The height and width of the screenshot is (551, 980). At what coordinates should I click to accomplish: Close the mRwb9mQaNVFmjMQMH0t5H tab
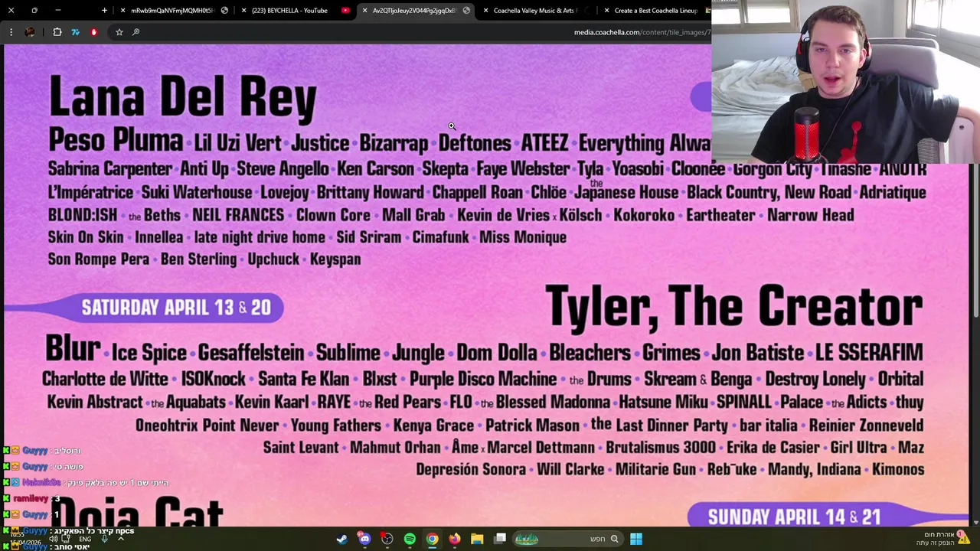click(122, 11)
